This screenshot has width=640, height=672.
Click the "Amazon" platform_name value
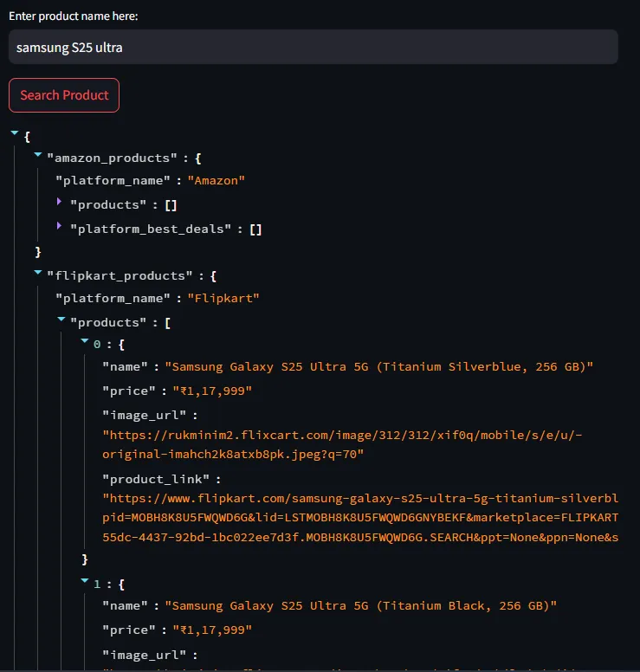point(217,181)
